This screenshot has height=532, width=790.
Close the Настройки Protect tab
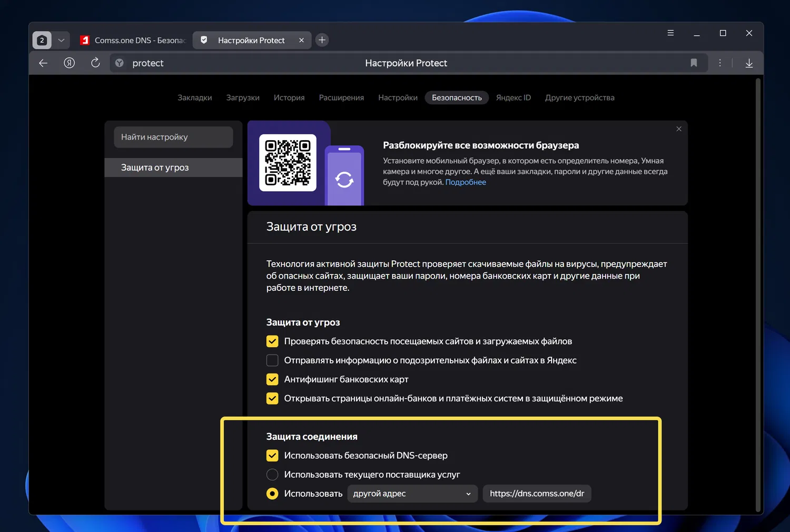[x=301, y=40]
